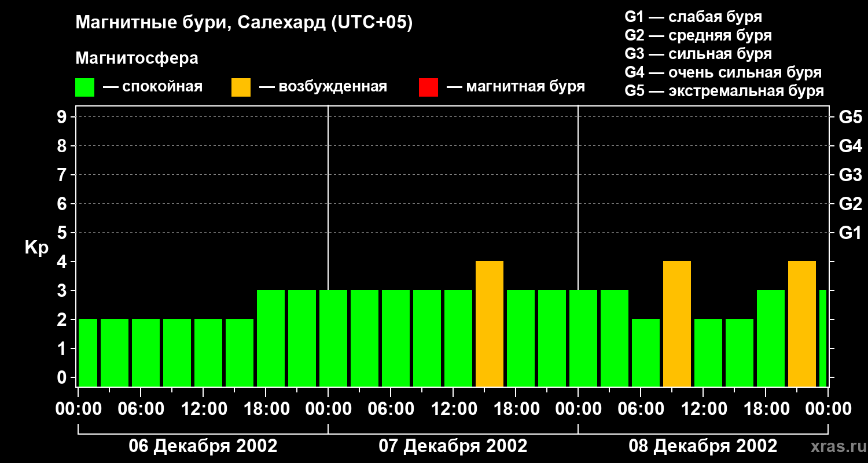This screenshot has height=463, width=868.
Task: Click the right-axis 'G1' storm level label
Action: (x=850, y=233)
